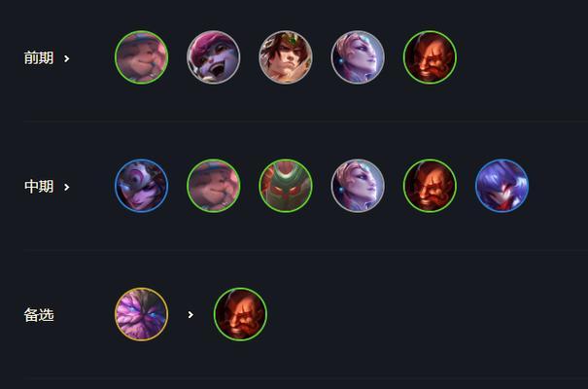Select the blue-bordered masked purple girl champion
This screenshot has height=389, width=588.
141,186
